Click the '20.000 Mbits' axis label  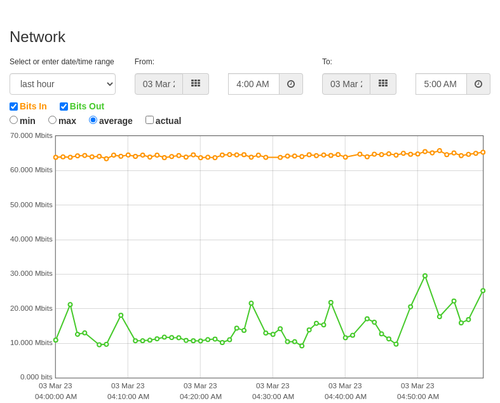tap(31, 308)
